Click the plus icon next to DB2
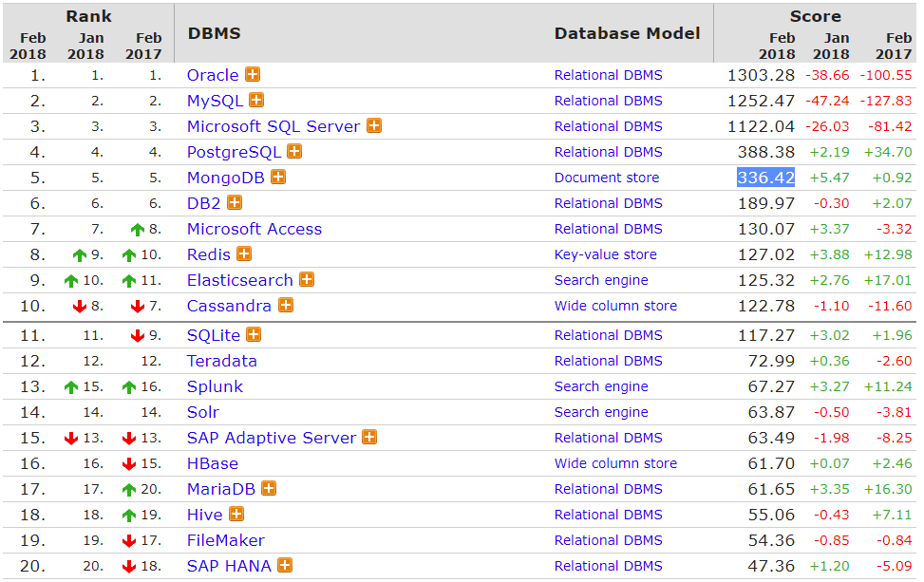Screen dimensions: 924x582 coord(235,202)
